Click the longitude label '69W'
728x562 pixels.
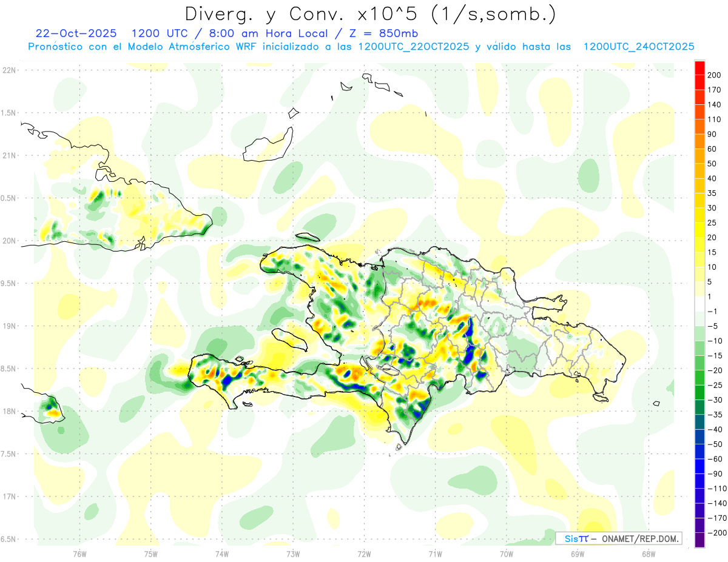coord(578,554)
